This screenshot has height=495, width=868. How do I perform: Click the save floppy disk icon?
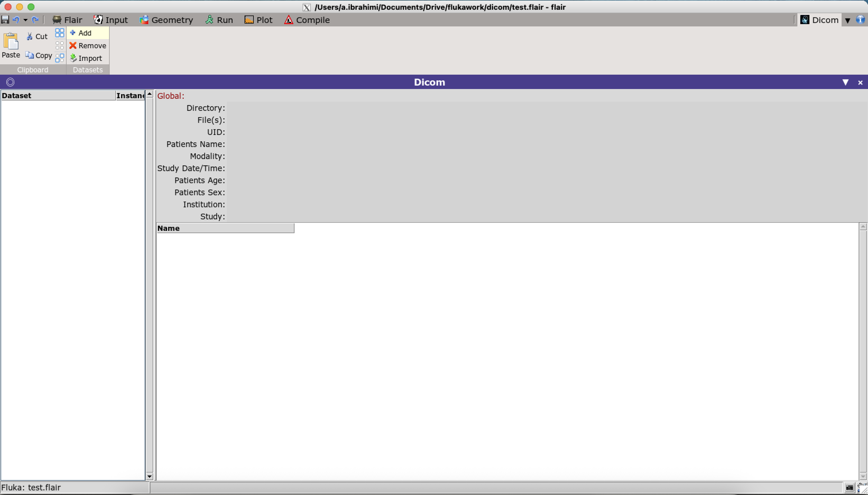[x=5, y=20]
